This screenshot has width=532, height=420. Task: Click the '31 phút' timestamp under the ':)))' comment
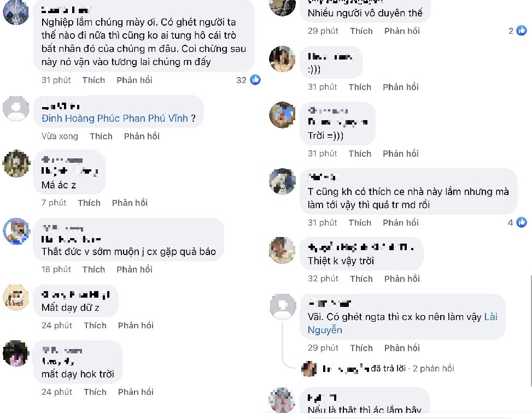(x=323, y=86)
